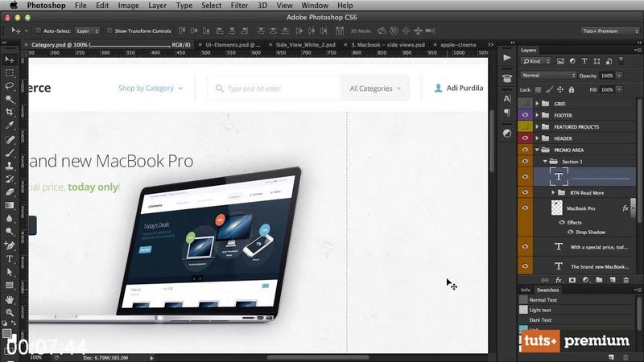The height and width of the screenshot is (362, 644).
Task: Open the Apple menu
Action: point(14,6)
